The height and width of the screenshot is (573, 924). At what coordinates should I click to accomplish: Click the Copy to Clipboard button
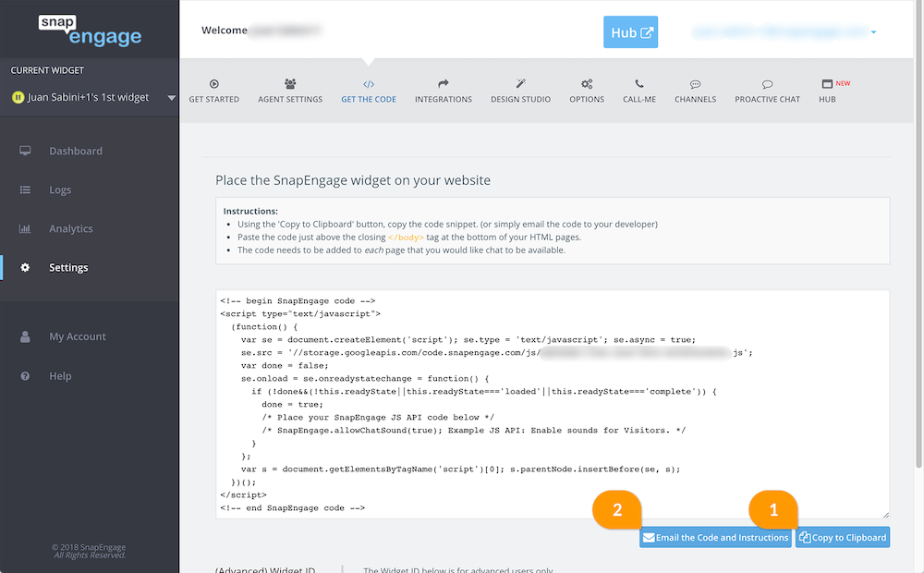[843, 538]
